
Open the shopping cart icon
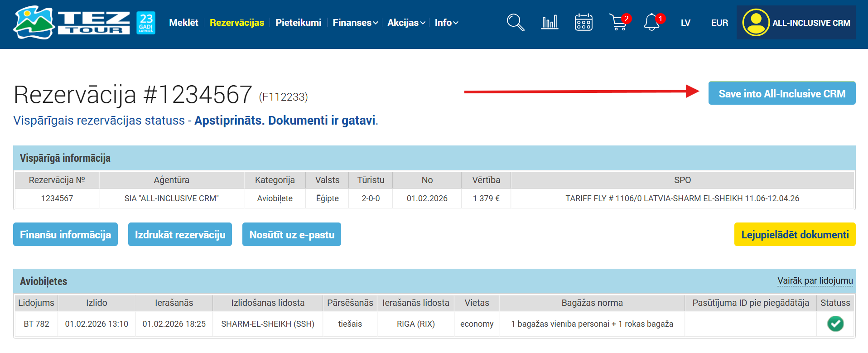click(618, 23)
